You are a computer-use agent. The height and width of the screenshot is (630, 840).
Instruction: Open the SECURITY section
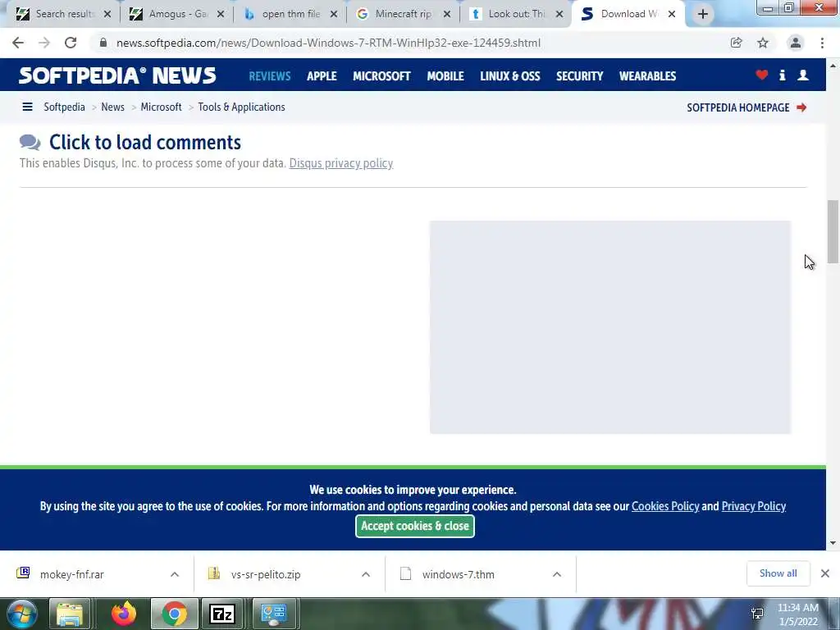coord(580,76)
